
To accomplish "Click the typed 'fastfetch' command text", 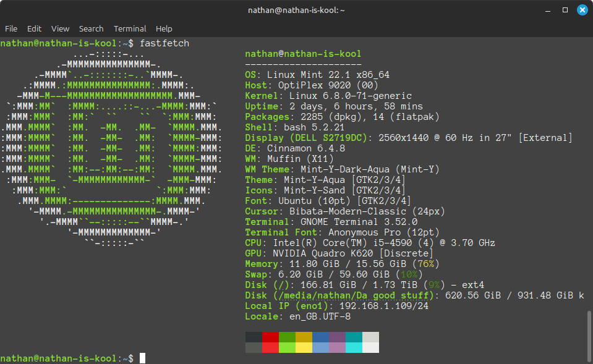I will point(164,43).
